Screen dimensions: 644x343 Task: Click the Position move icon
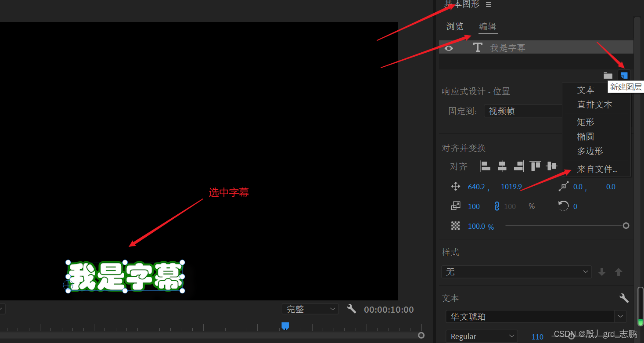pos(456,187)
